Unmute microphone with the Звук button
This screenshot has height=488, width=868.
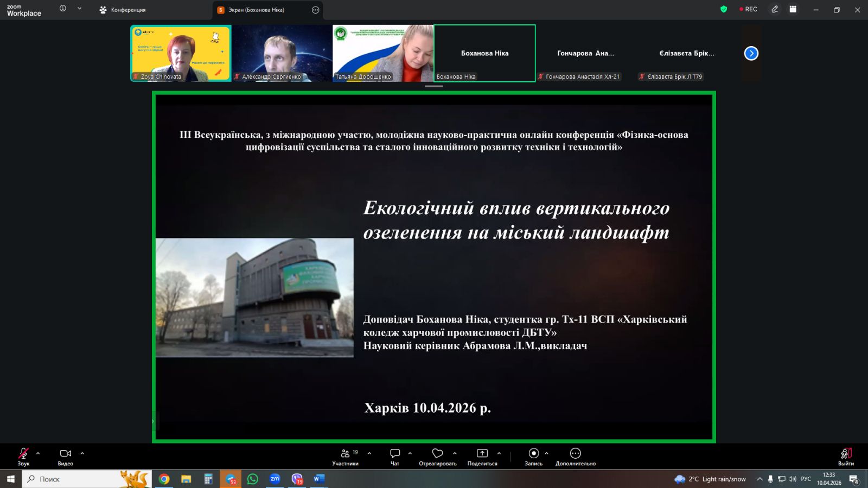tap(23, 457)
